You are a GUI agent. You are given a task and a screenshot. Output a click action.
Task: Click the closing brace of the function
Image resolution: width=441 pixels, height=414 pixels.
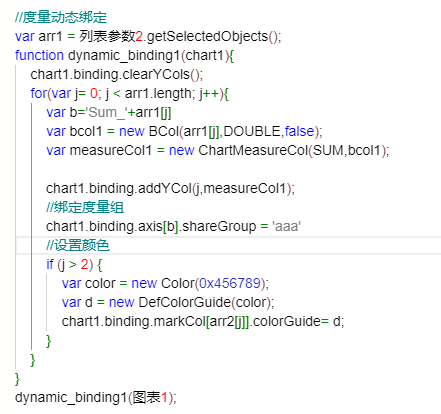[x=17, y=379]
